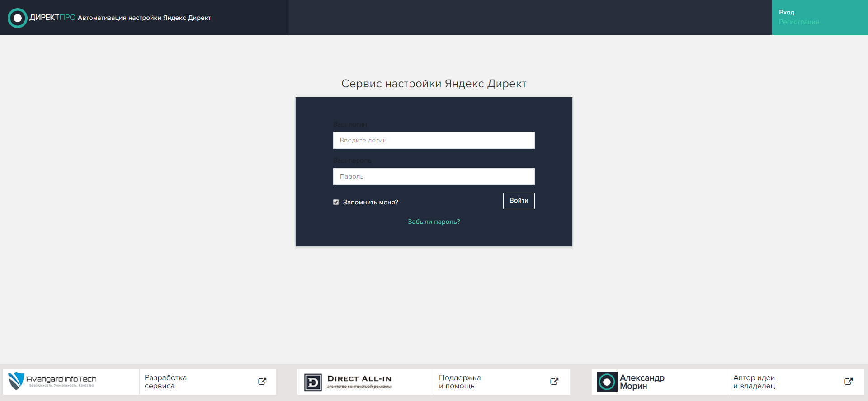Open external link icon for Автор идеи и владелец
This screenshot has height=401, width=868.
point(849,382)
